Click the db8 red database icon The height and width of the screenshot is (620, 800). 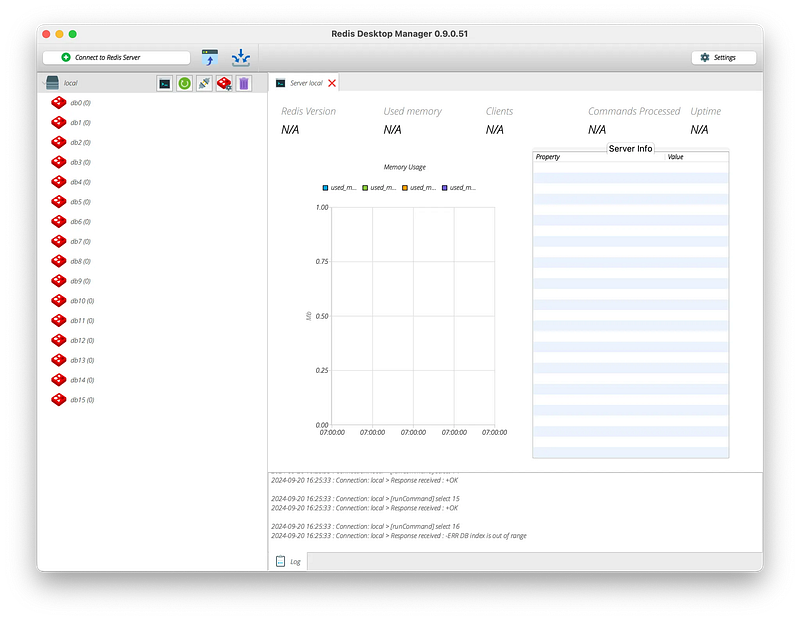(x=59, y=261)
